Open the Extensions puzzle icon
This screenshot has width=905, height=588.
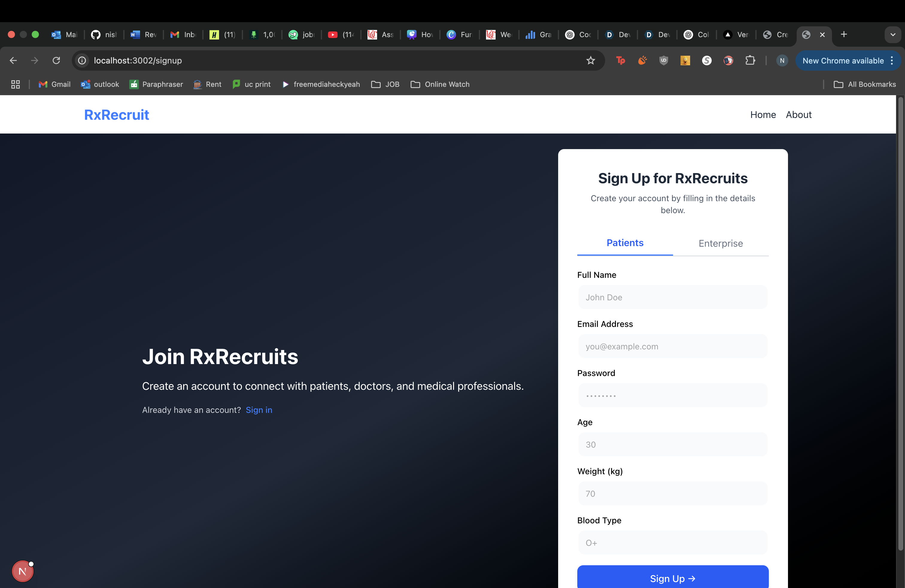[x=750, y=60]
